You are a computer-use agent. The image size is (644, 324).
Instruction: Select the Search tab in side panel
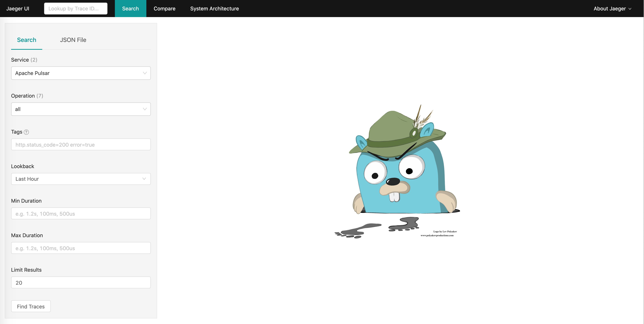(x=26, y=40)
